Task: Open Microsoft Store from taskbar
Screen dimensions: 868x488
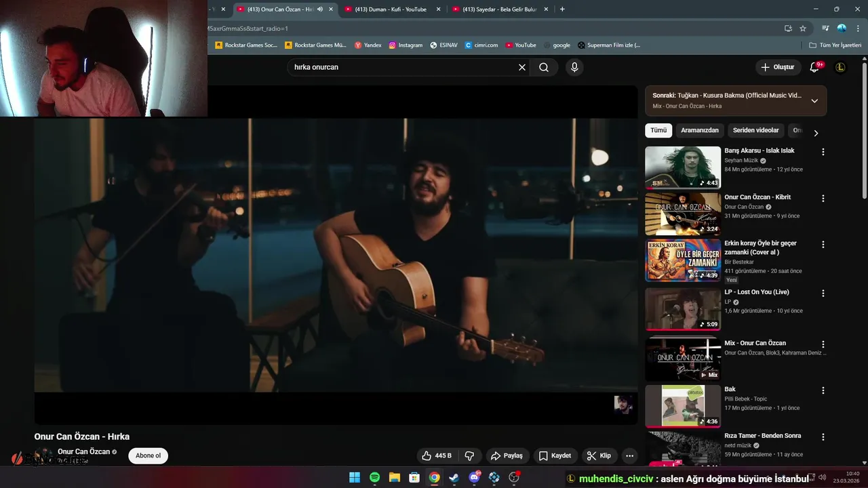Action: pyautogui.click(x=414, y=478)
